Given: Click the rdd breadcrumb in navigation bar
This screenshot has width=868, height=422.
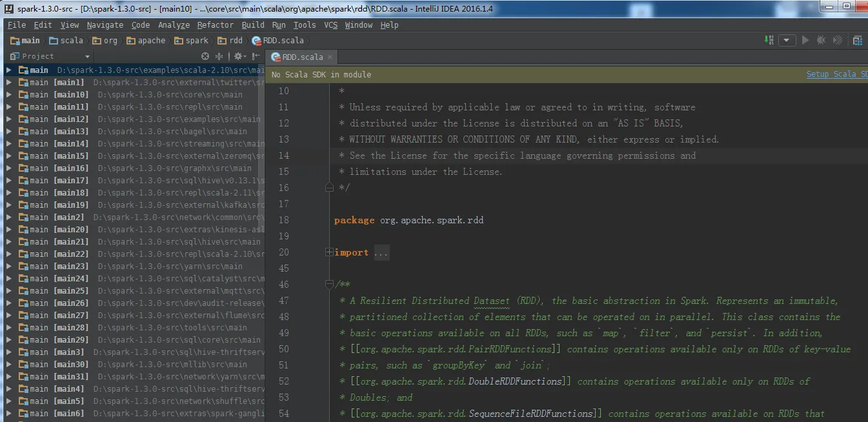Looking at the screenshot, I should click(x=230, y=40).
